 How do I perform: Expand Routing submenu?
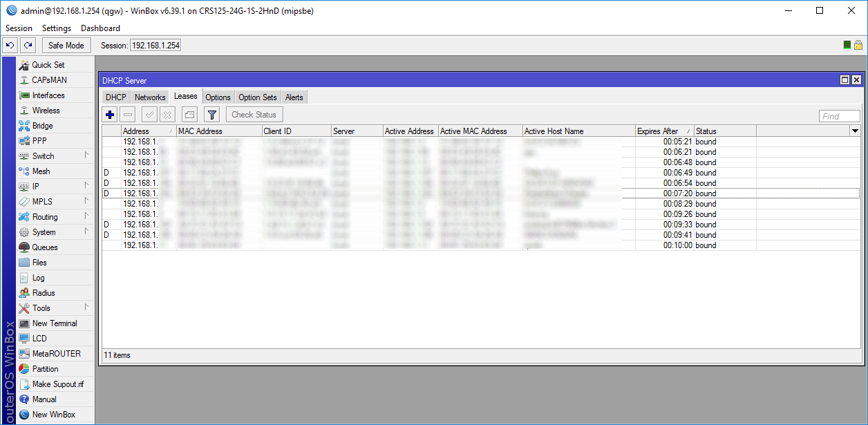(55, 217)
